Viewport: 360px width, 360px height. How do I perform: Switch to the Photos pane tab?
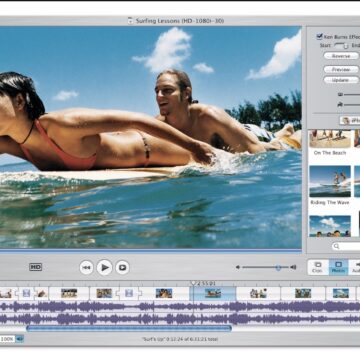point(338,267)
